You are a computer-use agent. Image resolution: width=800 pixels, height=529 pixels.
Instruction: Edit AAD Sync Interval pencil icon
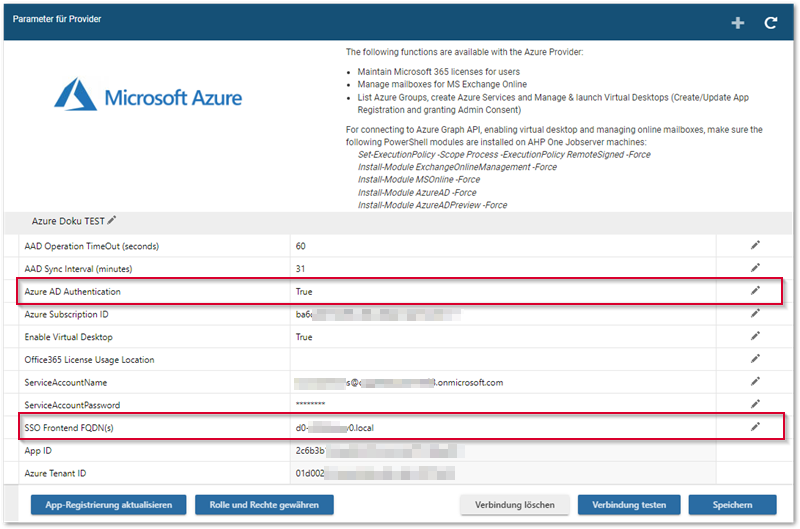[755, 268]
